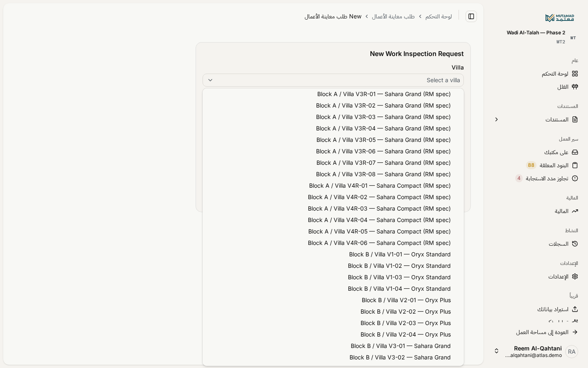Open the الفلل sidebar item

[x=536, y=87]
